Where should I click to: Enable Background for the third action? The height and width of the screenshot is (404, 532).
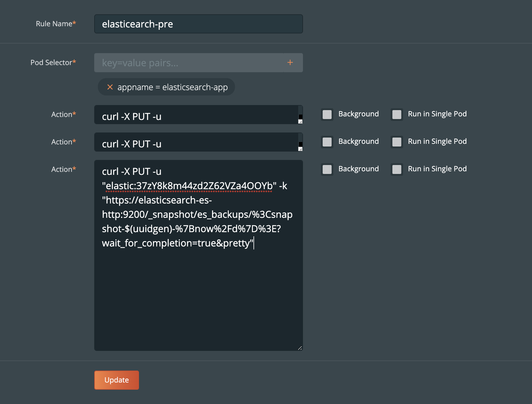tap(327, 169)
